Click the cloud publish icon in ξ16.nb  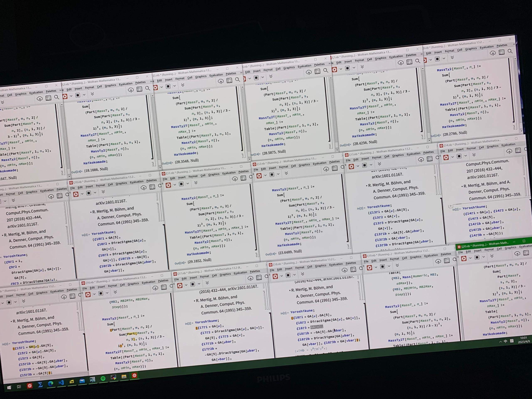155,288
